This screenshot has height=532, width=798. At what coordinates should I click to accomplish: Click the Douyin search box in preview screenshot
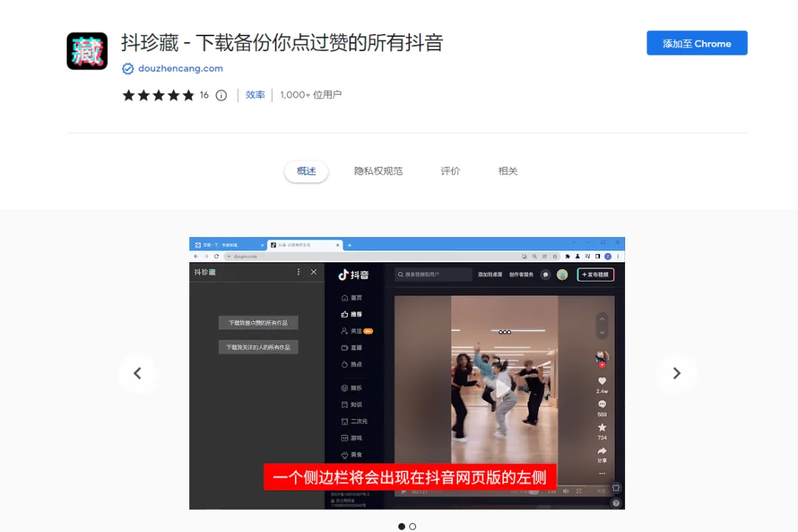pyautogui.click(x=433, y=274)
